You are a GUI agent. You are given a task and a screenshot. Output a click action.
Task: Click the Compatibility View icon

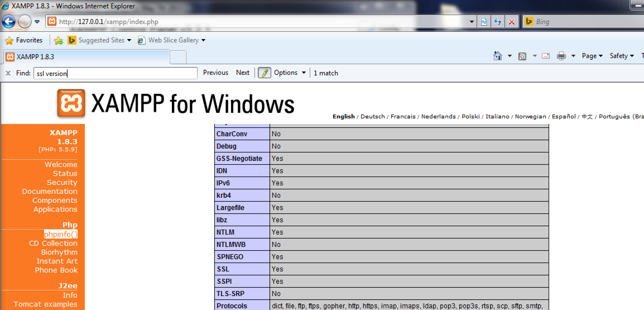point(484,22)
